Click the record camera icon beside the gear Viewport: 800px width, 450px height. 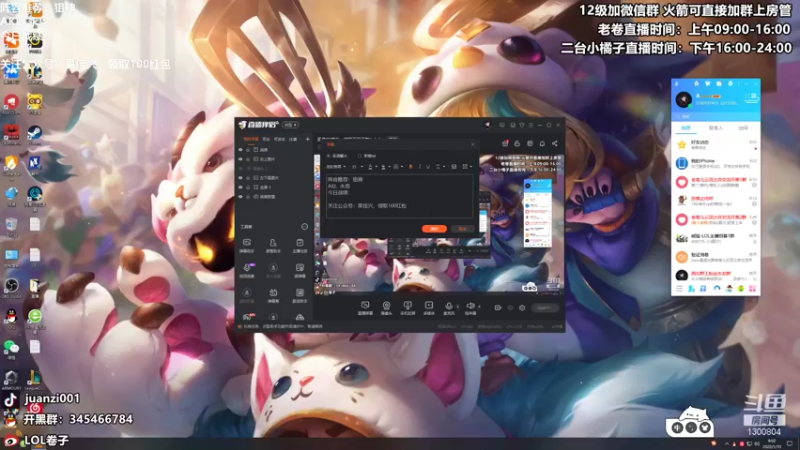[x=498, y=308]
